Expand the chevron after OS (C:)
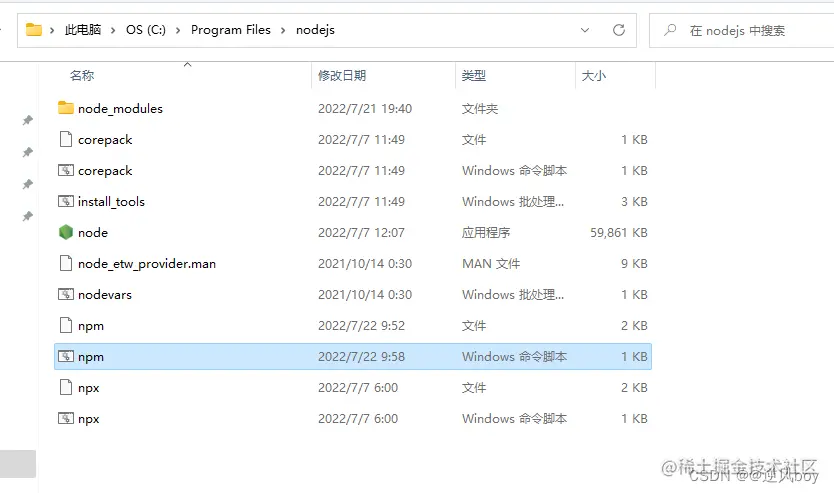The height and width of the screenshot is (493, 834). pyautogui.click(x=178, y=30)
